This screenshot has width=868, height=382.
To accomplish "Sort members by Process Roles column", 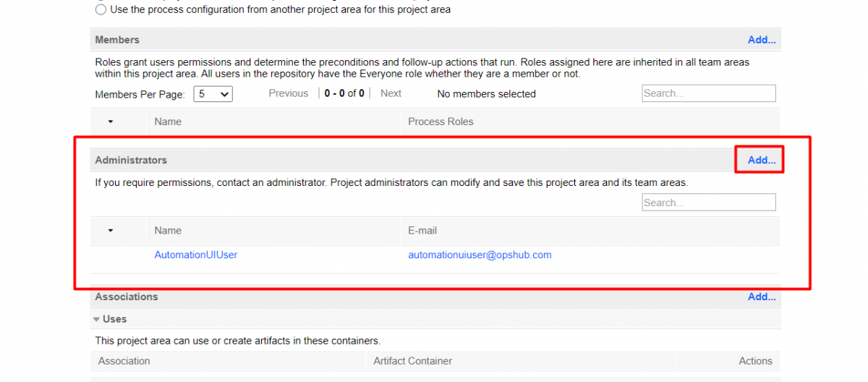I will click(x=441, y=122).
